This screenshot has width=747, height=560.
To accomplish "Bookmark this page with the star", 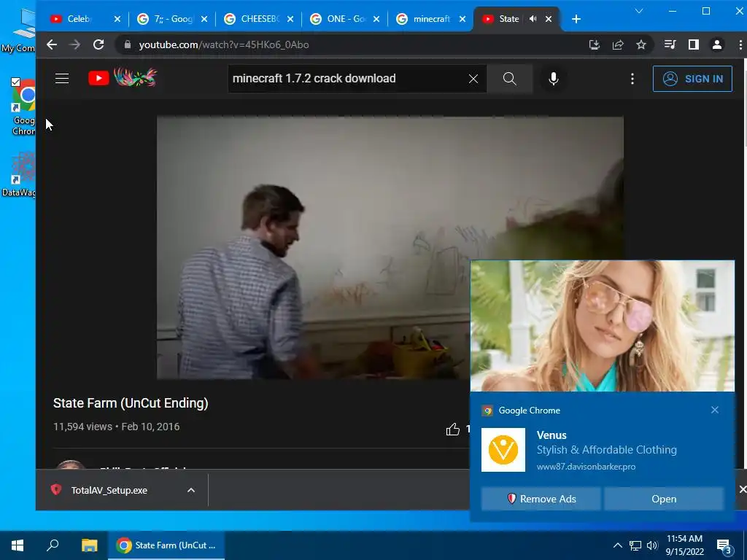I will [641, 44].
